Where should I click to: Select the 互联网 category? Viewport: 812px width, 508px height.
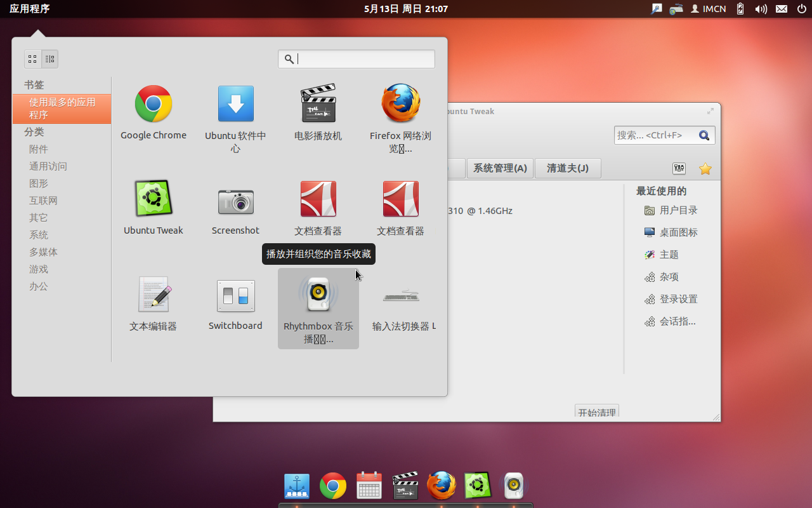click(x=43, y=201)
